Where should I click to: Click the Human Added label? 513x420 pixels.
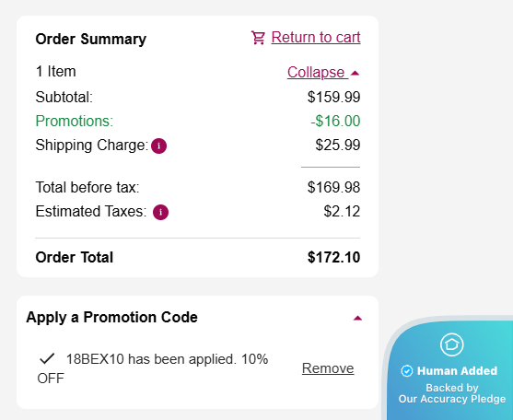point(457,371)
